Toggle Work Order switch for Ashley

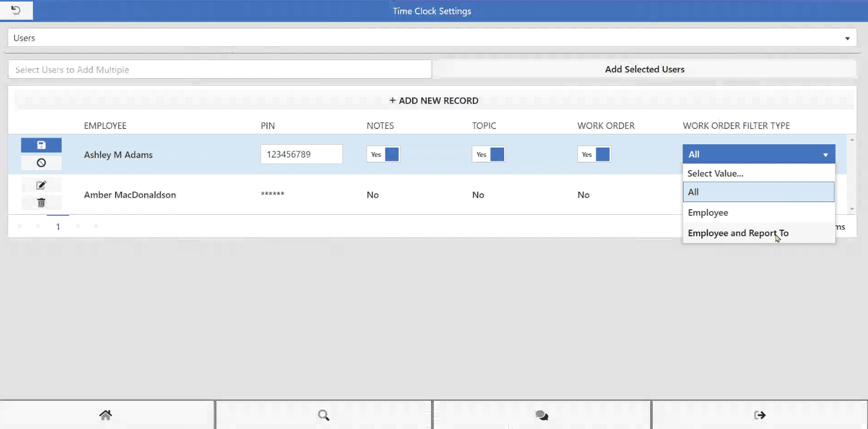pyautogui.click(x=594, y=154)
